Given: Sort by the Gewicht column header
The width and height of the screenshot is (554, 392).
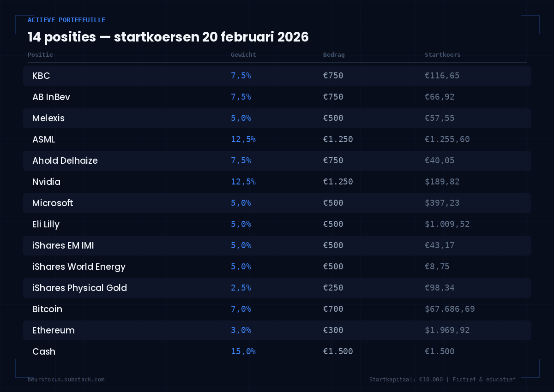Looking at the screenshot, I should [x=243, y=54].
